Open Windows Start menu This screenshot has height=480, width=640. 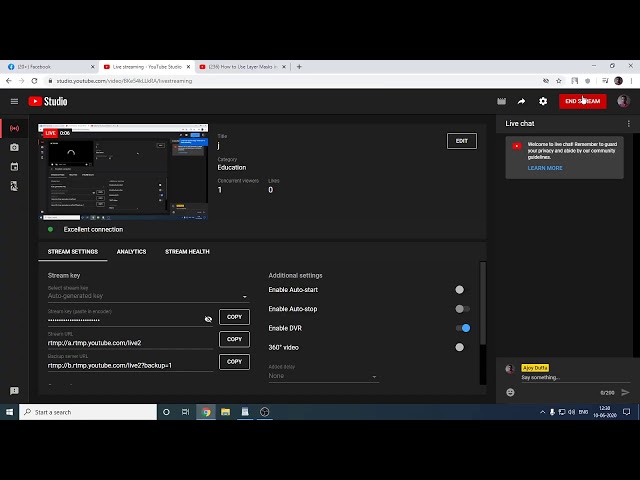(x=9, y=412)
